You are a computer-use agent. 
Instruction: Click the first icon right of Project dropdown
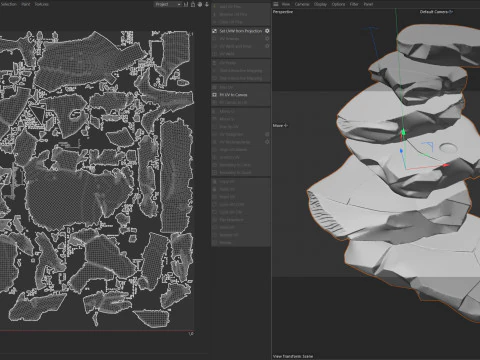(186, 4)
